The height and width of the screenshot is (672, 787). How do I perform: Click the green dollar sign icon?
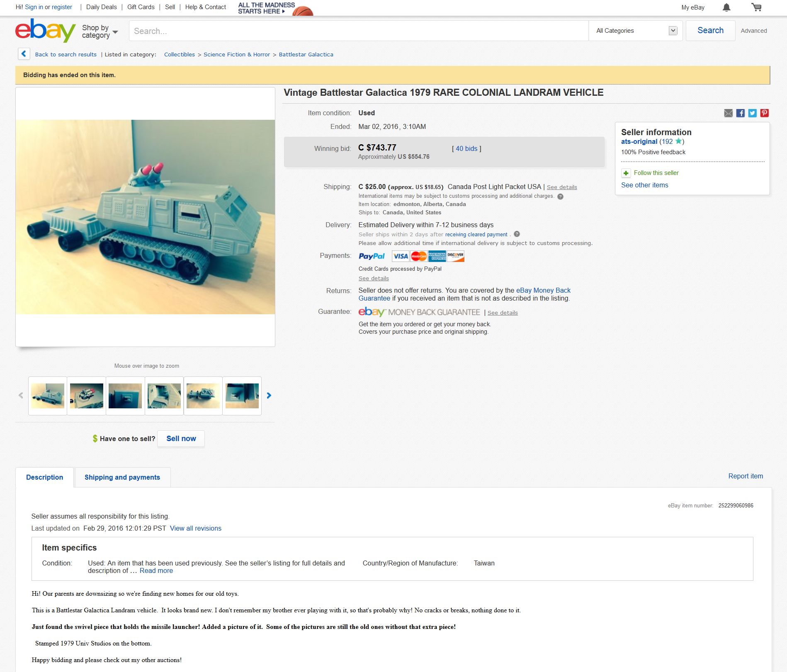[95, 439]
